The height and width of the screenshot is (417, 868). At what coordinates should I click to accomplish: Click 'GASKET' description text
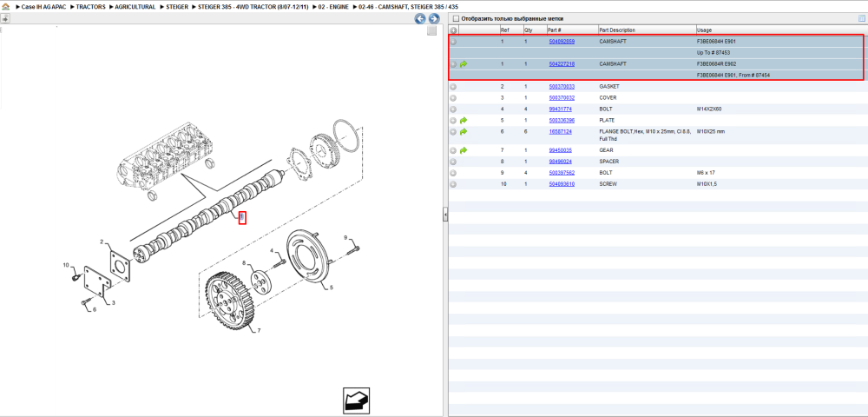point(609,87)
